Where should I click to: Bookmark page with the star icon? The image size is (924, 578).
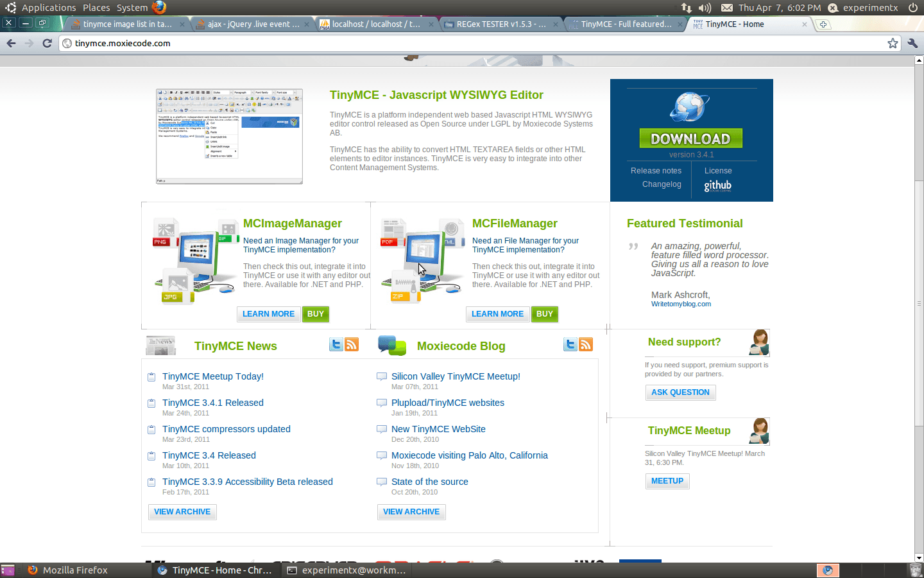(x=893, y=43)
